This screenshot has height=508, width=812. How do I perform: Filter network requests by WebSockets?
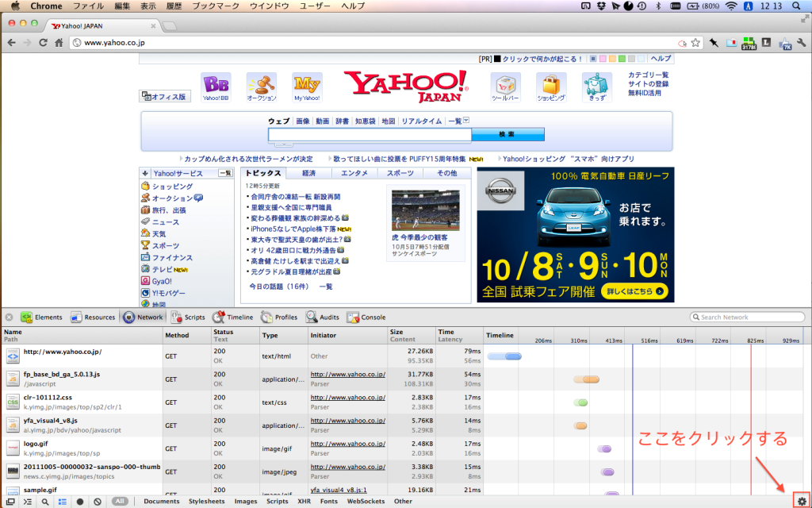366,502
